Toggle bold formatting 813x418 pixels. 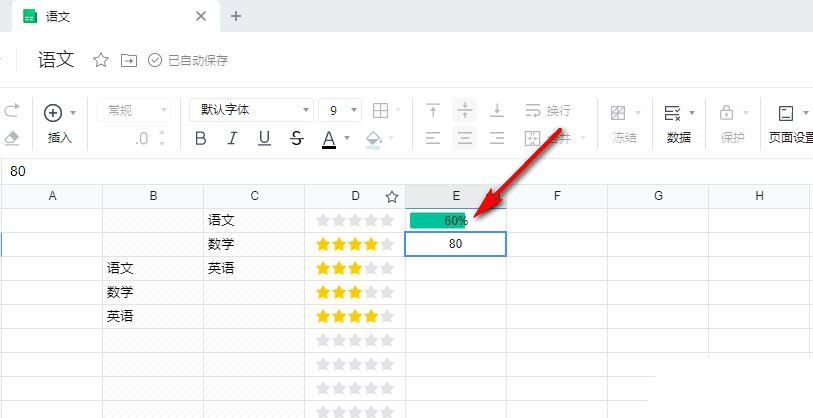click(x=201, y=139)
